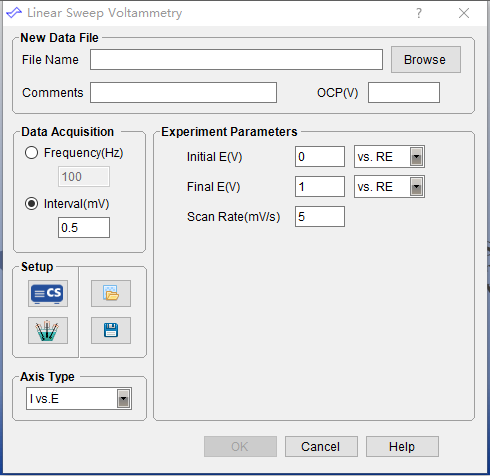Screen dimensions: 490x476
Task: Click the Comments text field
Action: click(183, 93)
